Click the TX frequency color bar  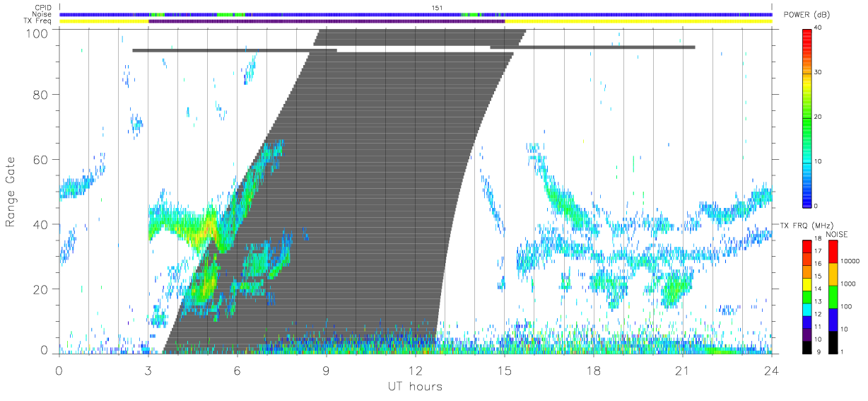tap(807, 296)
